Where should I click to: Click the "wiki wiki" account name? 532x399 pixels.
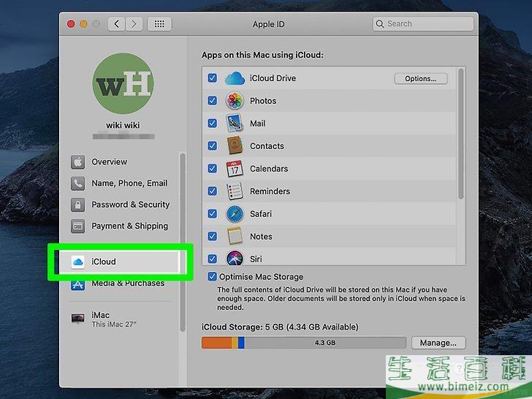(x=123, y=126)
